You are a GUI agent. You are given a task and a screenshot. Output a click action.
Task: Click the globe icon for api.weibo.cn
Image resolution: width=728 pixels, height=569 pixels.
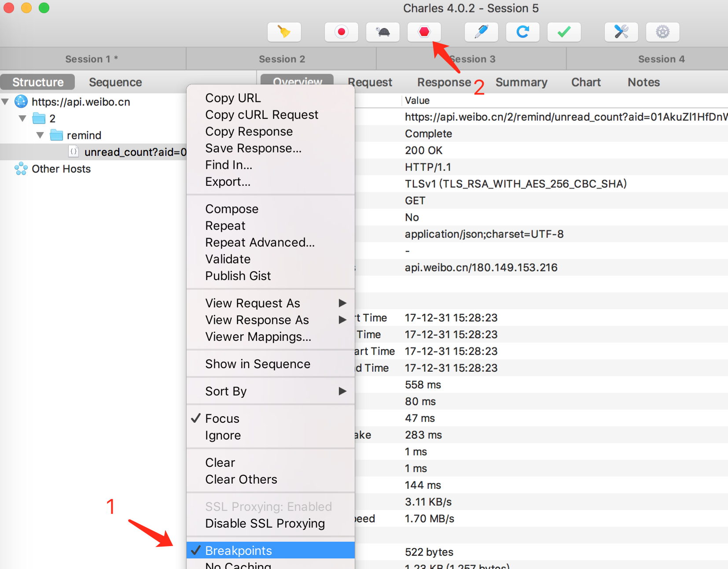(21, 102)
